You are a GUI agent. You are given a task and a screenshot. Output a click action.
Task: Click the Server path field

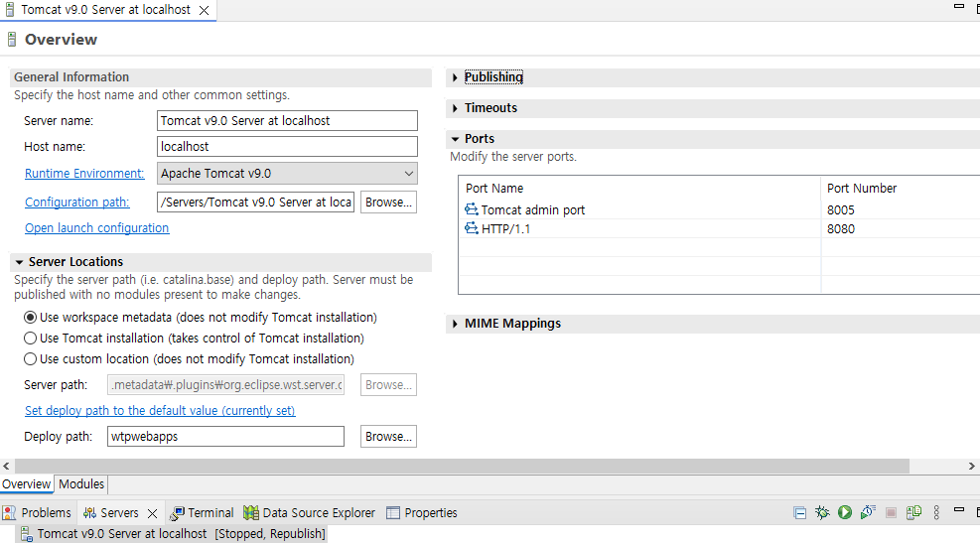(225, 385)
